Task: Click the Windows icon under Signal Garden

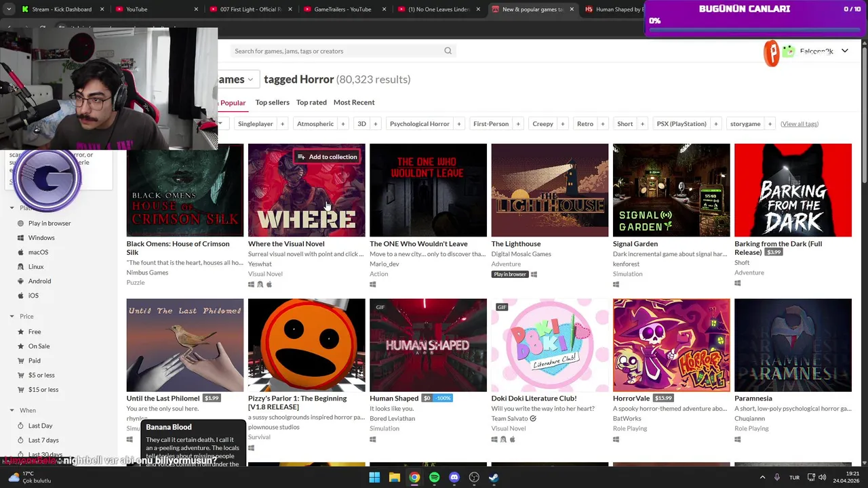Action: tap(616, 285)
